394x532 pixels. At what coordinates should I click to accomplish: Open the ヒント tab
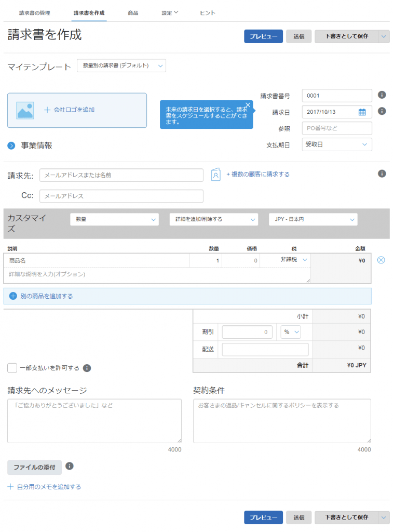click(x=208, y=13)
